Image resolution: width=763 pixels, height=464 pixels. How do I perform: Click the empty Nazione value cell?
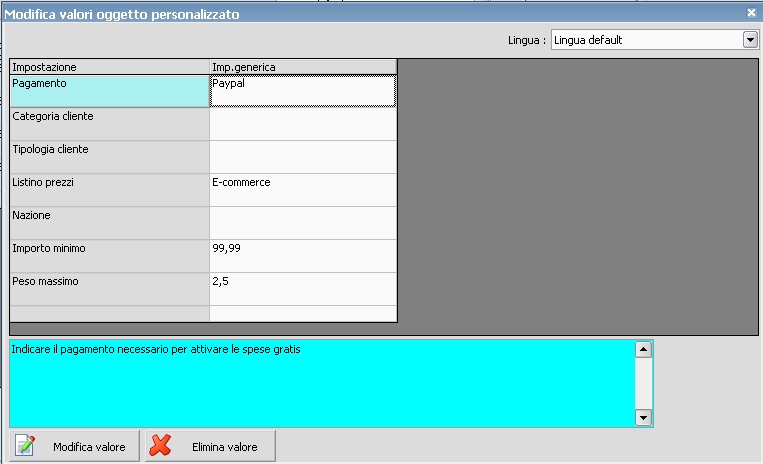tap(303, 223)
